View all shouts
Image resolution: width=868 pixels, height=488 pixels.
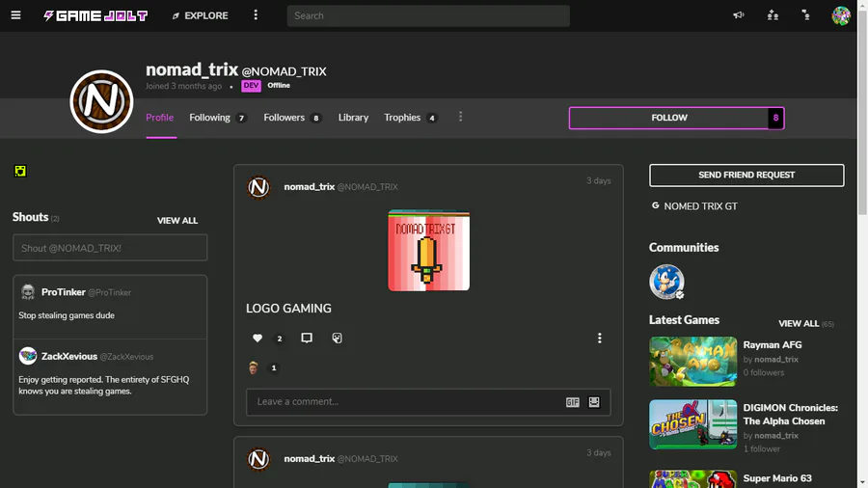177,220
